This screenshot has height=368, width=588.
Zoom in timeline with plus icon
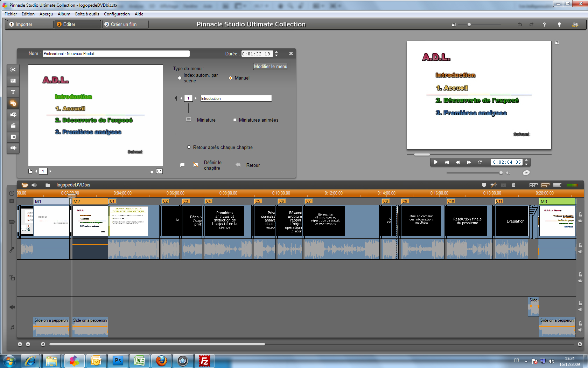click(x=20, y=344)
